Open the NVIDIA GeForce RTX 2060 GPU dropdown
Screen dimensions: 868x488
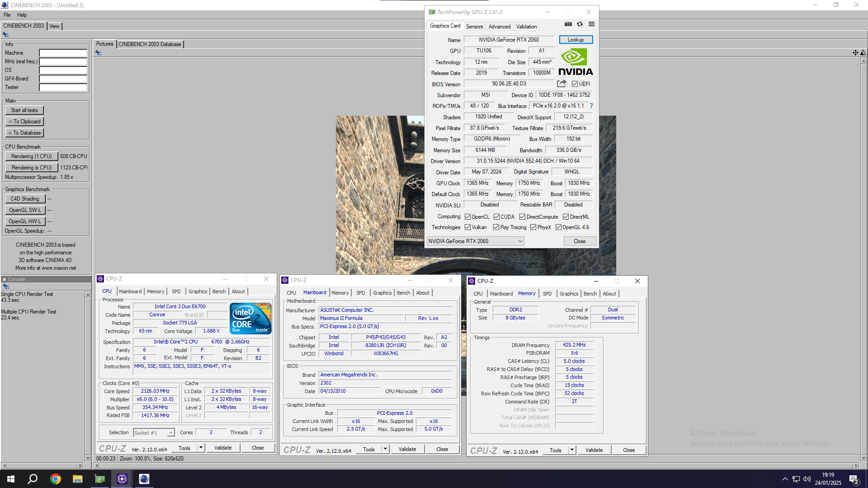click(x=475, y=241)
